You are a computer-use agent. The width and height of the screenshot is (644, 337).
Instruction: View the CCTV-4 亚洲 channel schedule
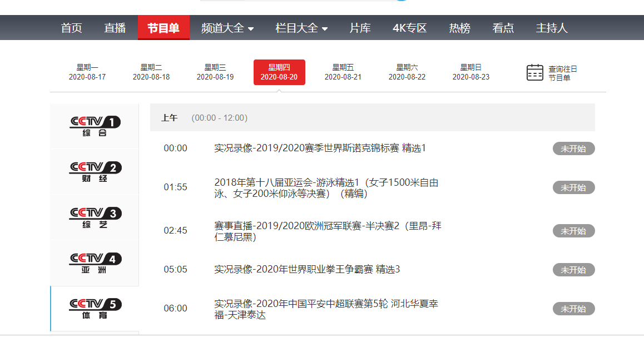(93, 262)
